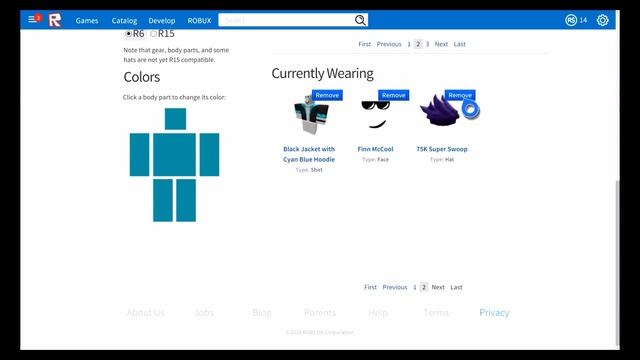Change the second leg color block
This screenshot has width=640, height=360.
(x=186, y=200)
